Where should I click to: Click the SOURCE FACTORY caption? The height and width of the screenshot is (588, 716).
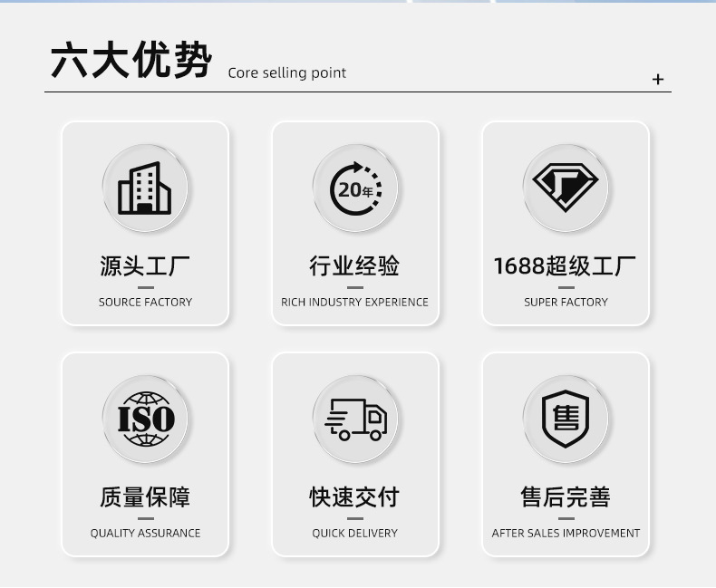pyautogui.click(x=145, y=303)
